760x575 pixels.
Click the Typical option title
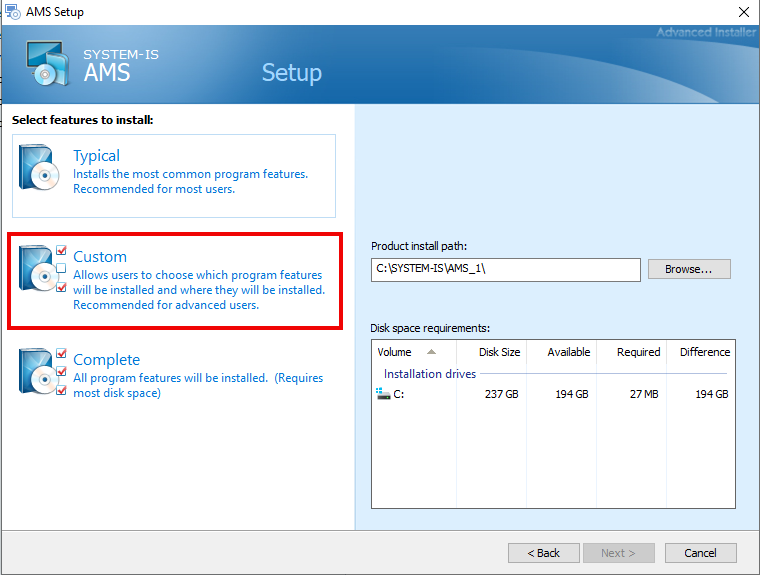(x=96, y=156)
